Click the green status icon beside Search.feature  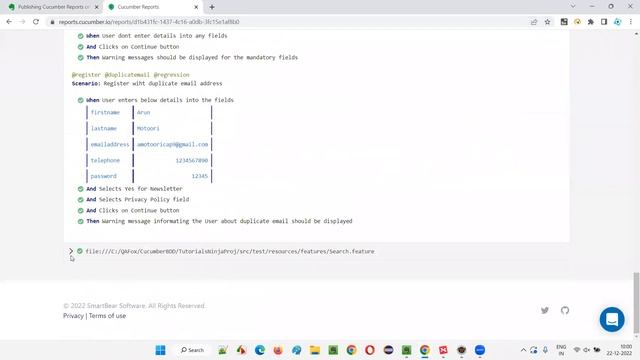tap(80, 251)
